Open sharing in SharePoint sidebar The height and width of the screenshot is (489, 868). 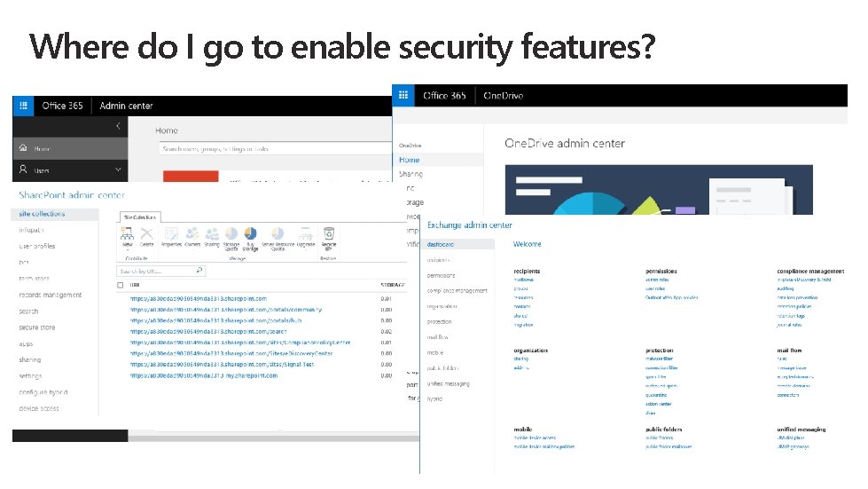30,360
